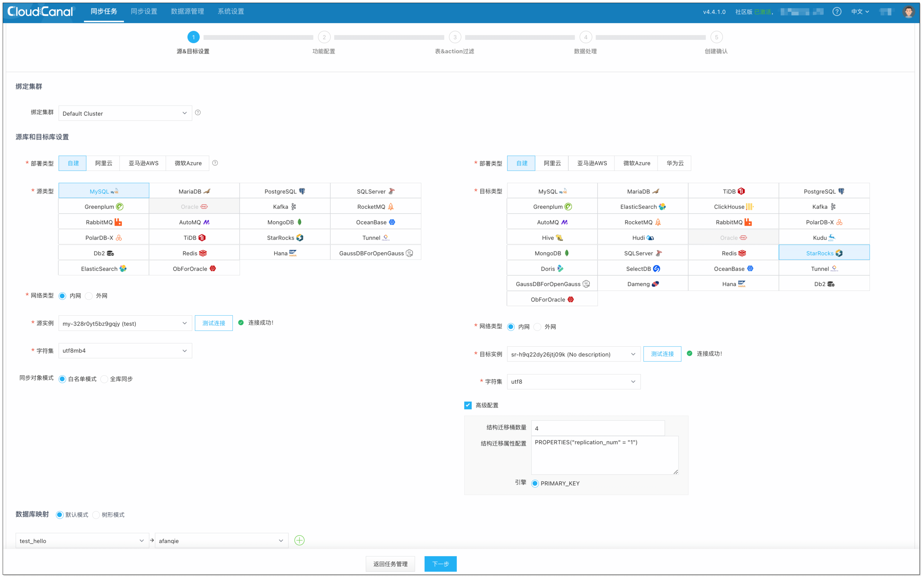Open source 字符集 utf8mb4 dropdown
This screenshot has width=924, height=579.
pos(125,351)
